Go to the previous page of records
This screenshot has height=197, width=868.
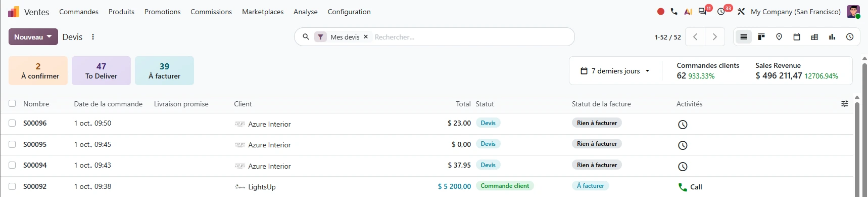pos(695,37)
